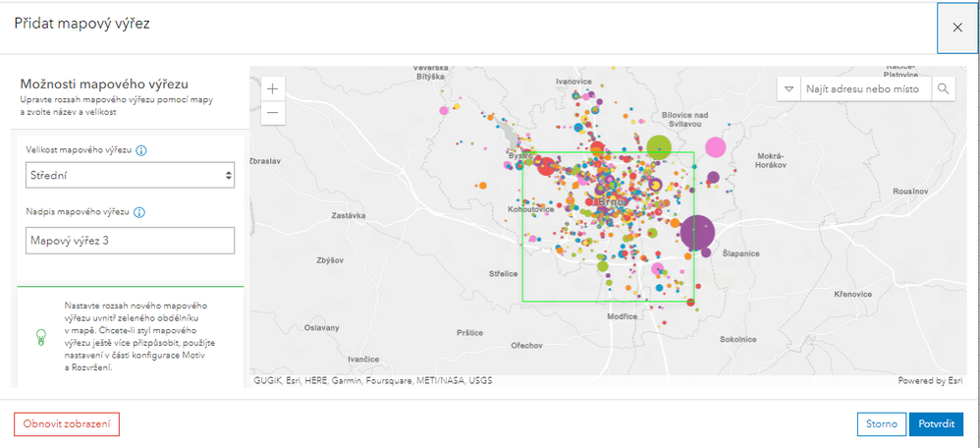The width and height of the screenshot is (980, 448).
Task: Click the Obnovit zobrazení button
Action: (66, 424)
